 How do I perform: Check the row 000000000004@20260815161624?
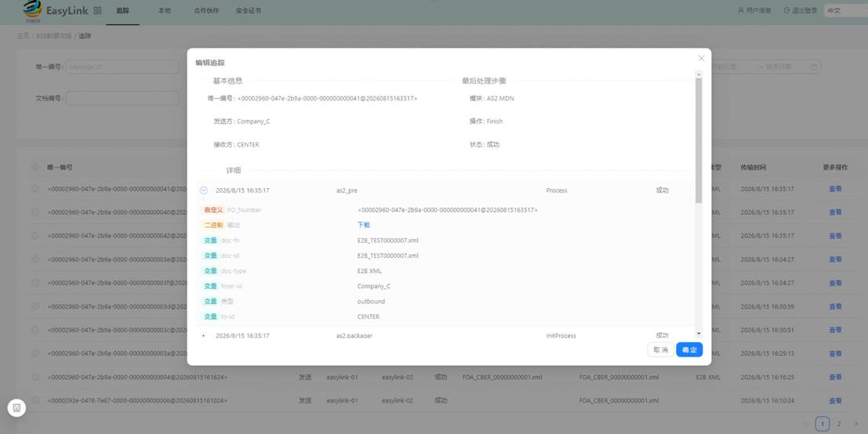coord(35,377)
